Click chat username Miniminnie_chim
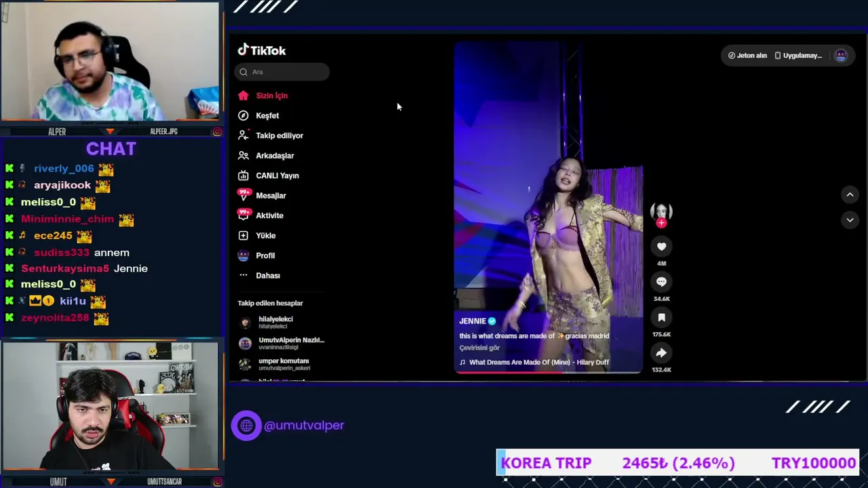 (67, 219)
